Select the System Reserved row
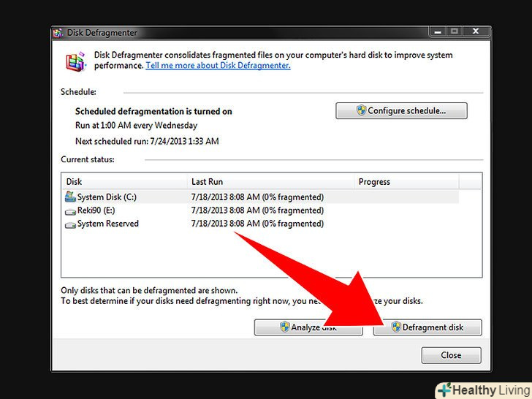 (261, 224)
